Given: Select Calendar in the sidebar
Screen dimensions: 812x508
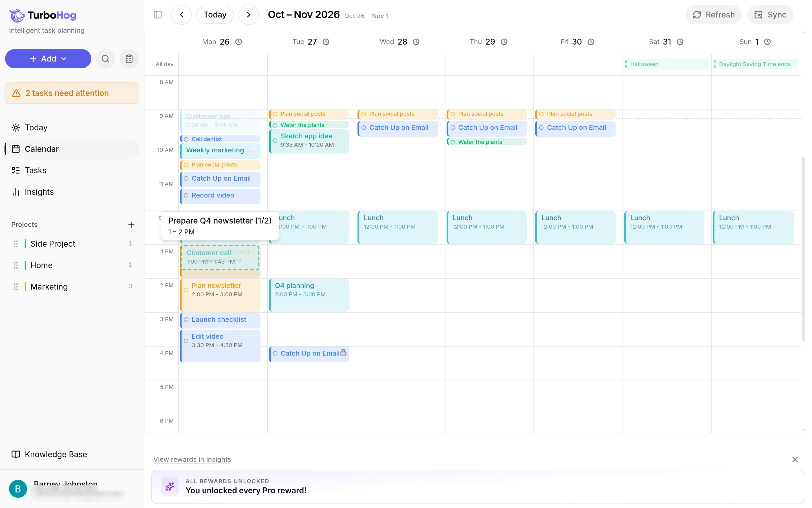Looking at the screenshot, I should click(72, 149).
